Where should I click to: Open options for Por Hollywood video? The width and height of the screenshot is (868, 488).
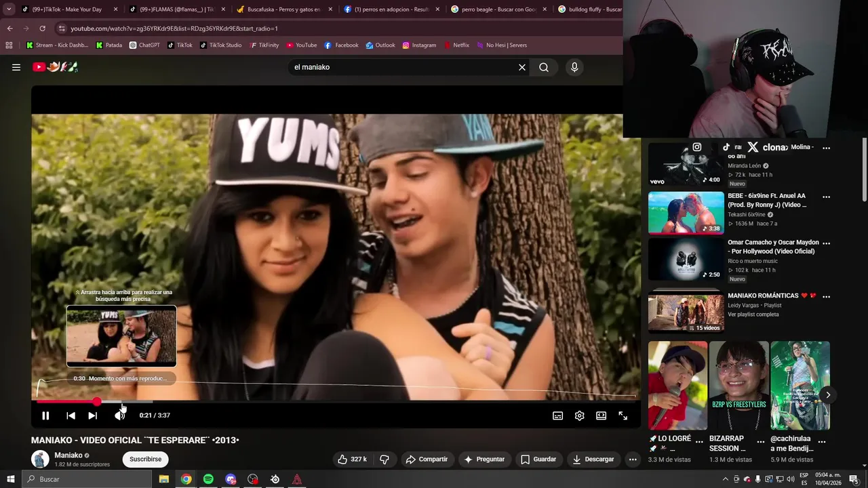pyautogui.click(x=826, y=243)
